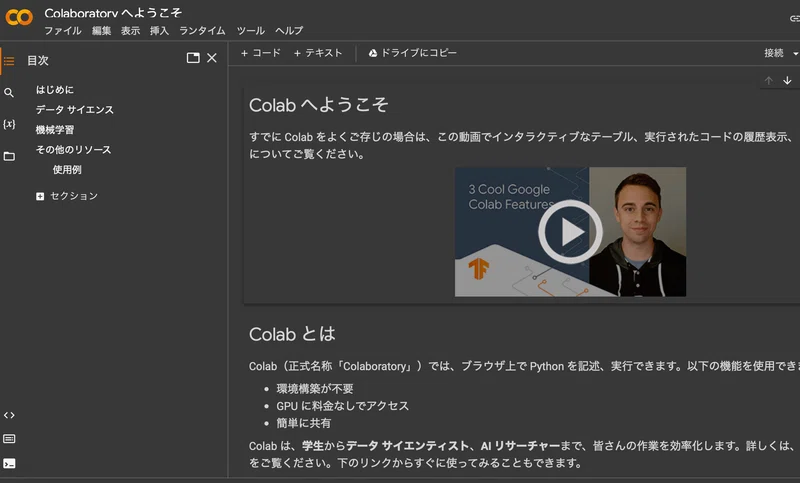Click the 環境構築が不要 bullet item
Image resolution: width=800 pixels, height=483 pixels.
coord(315,389)
